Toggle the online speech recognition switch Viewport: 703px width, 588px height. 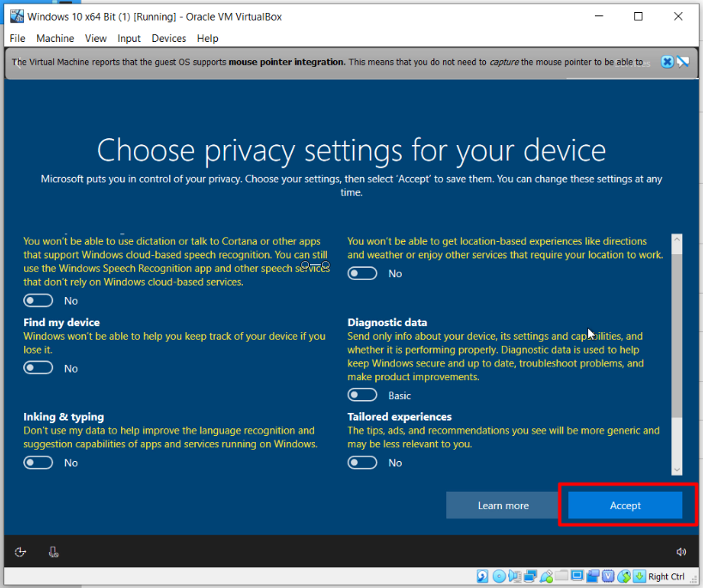tap(38, 300)
